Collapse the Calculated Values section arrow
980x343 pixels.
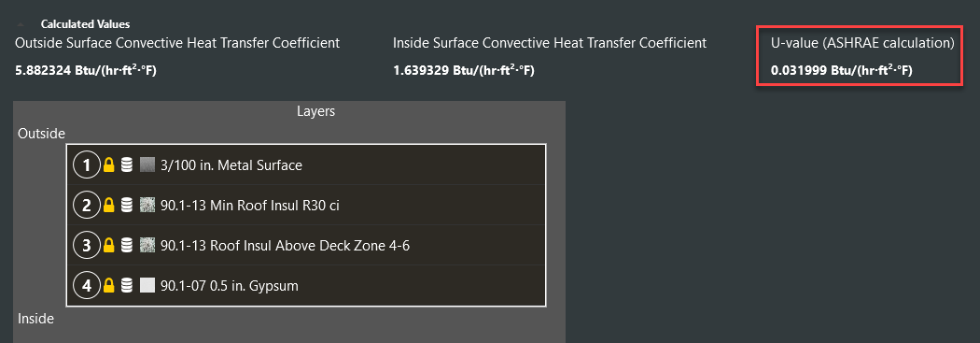coord(21,24)
